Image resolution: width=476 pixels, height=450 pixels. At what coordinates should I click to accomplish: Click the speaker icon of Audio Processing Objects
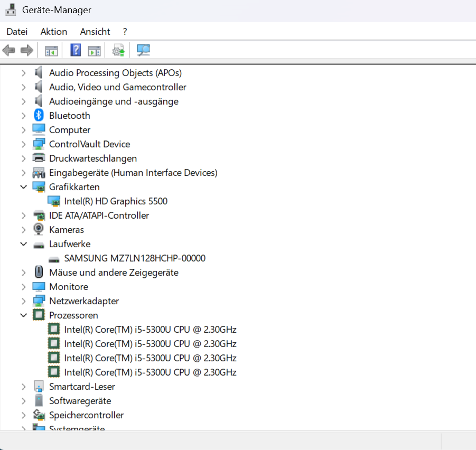(38, 73)
